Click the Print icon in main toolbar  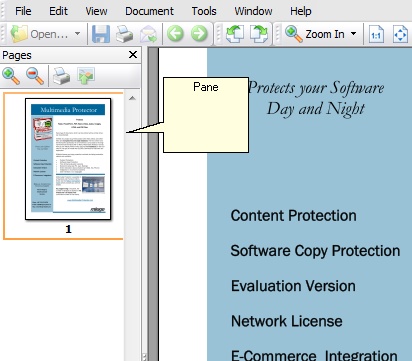[x=124, y=34]
